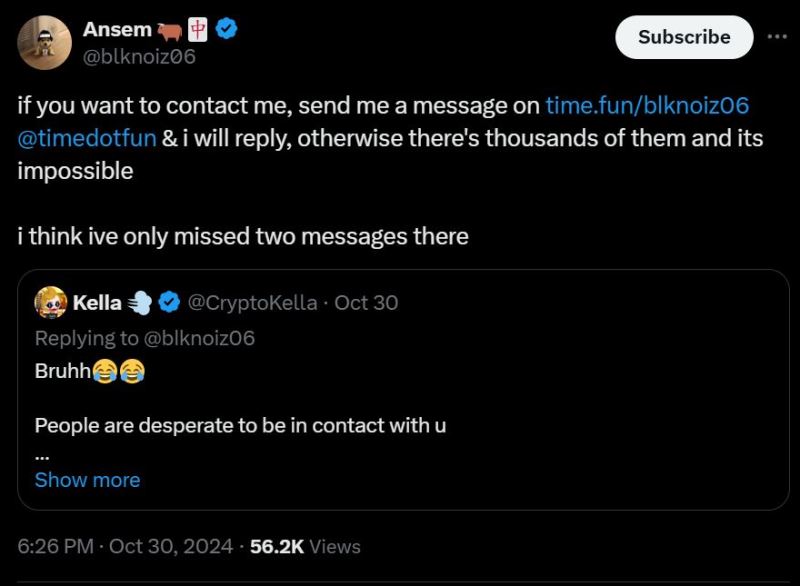Expand quoted tweet with Show more
The image size is (800, 586).
(87, 480)
